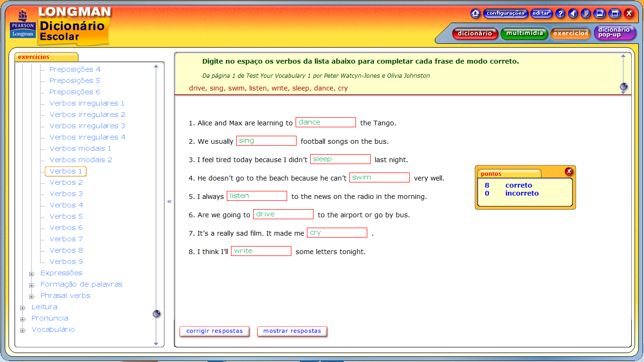The image size is (644, 362).
Task: Choose the Verbos 7 exercise
Action: [66, 239]
